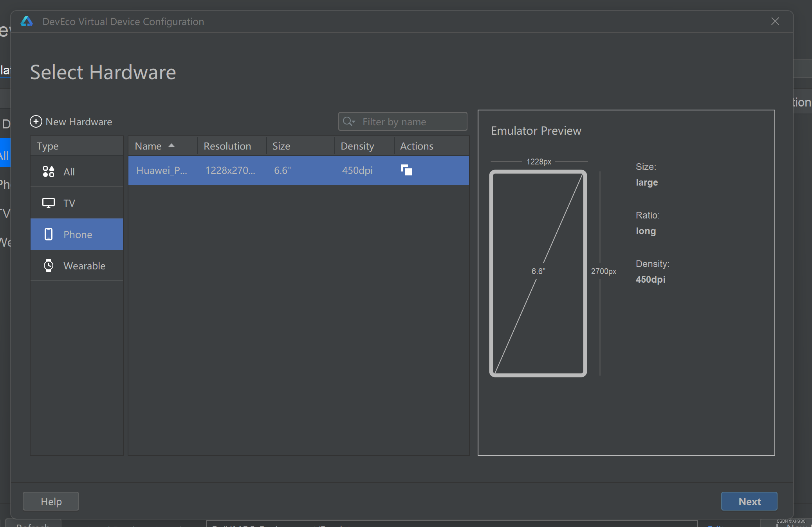This screenshot has height=527, width=812.
Task: Click the Density column header
Action: 357,146
